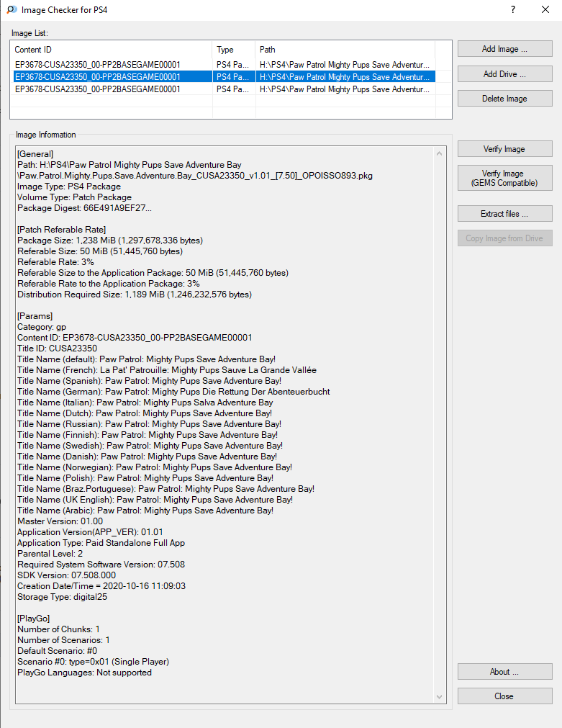
Task: Click the Image Checker app icon in title bar
Action: click(x=12, y=10)
